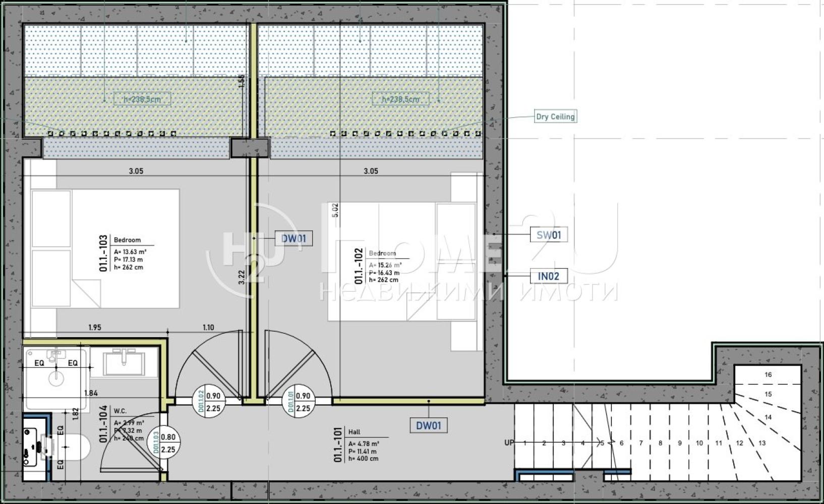Click the UP stair direction label
Screen dimensions: 824x504
pos(509,443)
